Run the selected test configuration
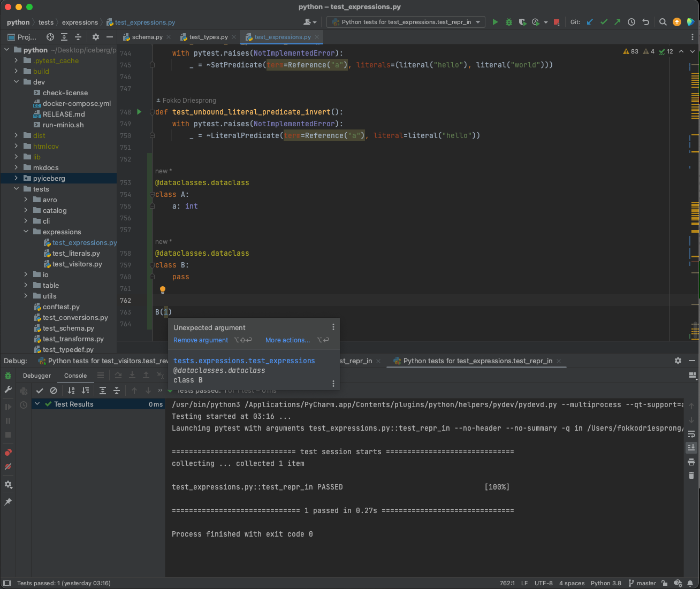The width and height of the screenshot is (700, 589). click(x=495, y=22)
